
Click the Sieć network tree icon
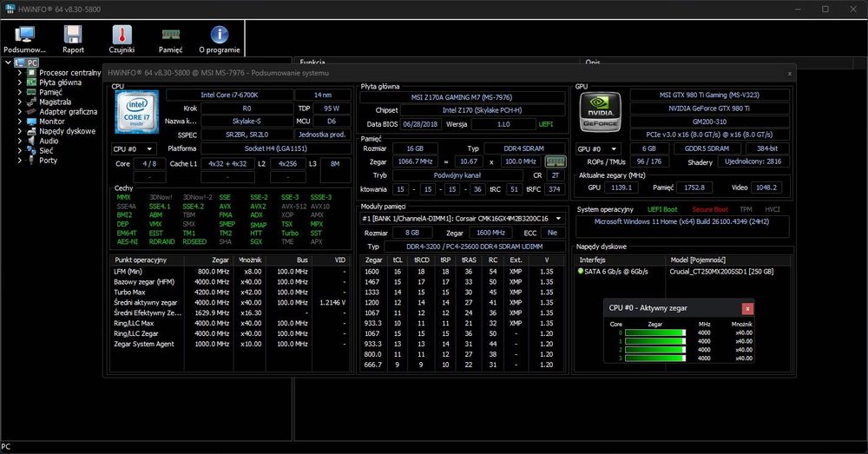coord(31,150)
